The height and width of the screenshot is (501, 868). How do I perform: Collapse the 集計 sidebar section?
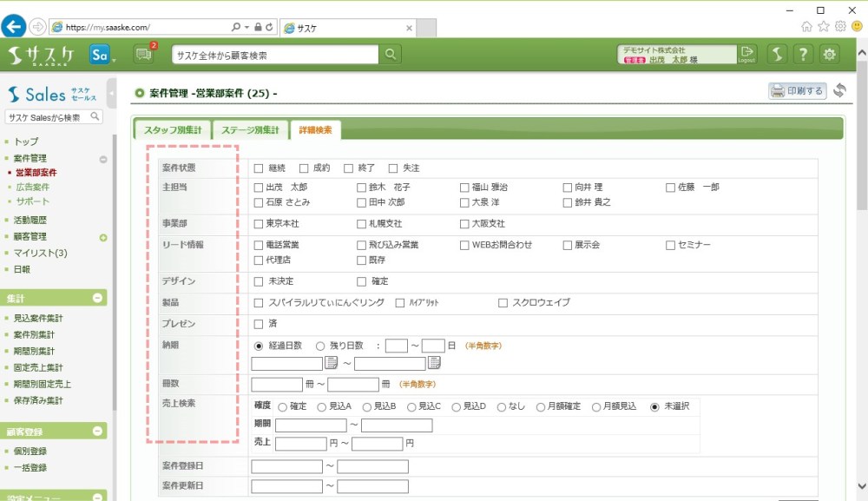[x=98, y=298]
